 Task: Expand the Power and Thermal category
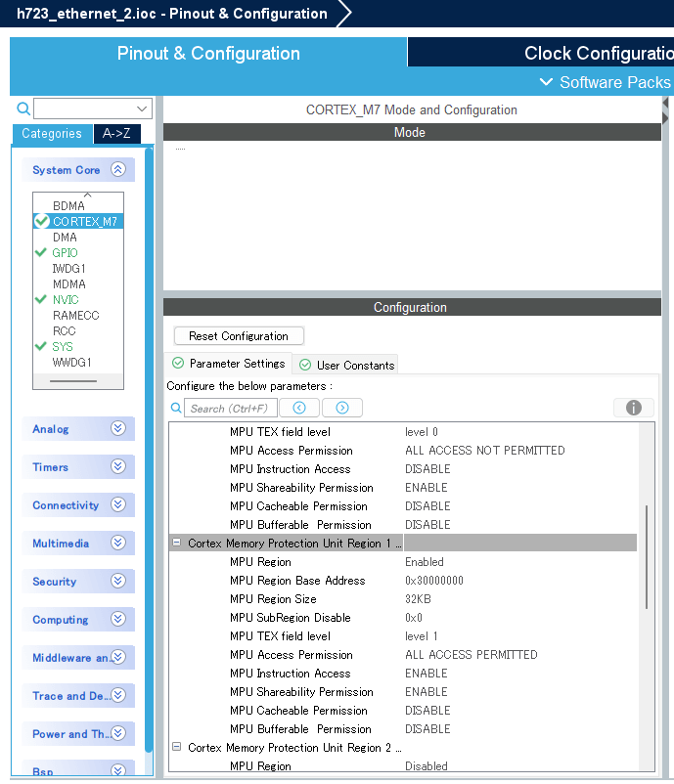118,733
